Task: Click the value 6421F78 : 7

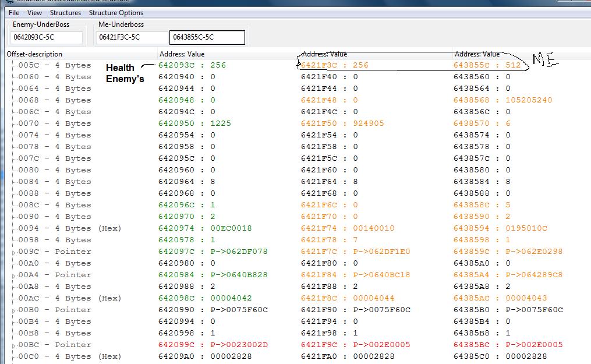Action: [x=329, y=240]
